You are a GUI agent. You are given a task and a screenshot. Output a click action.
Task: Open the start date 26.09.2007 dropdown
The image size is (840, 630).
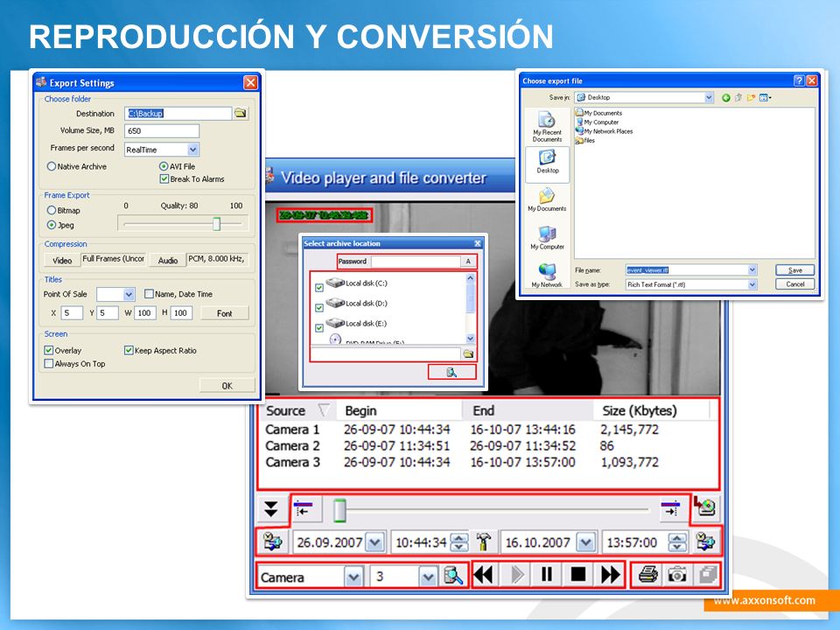[375, 542]
